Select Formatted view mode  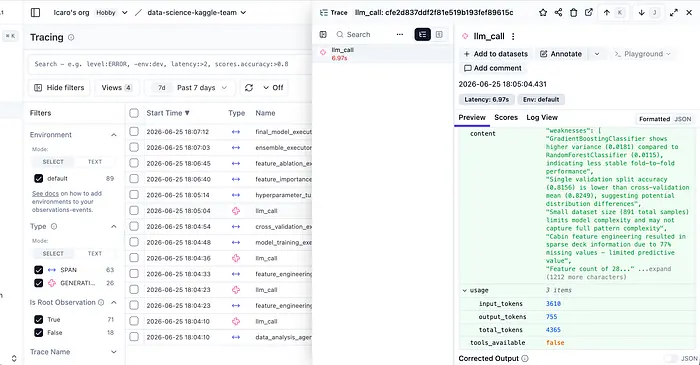tap(654, 119)
